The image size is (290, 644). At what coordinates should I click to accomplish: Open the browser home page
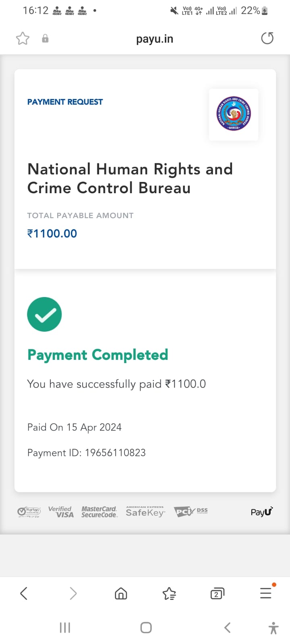121,593
